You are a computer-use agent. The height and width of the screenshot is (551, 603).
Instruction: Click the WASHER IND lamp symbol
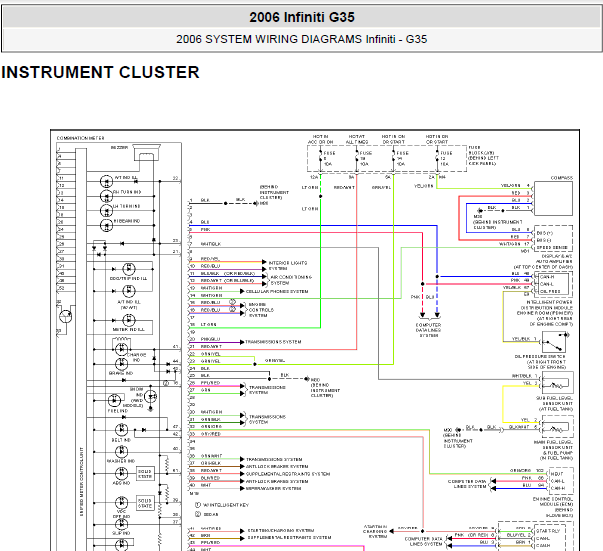pyautogui.click(x=122, y=451)
